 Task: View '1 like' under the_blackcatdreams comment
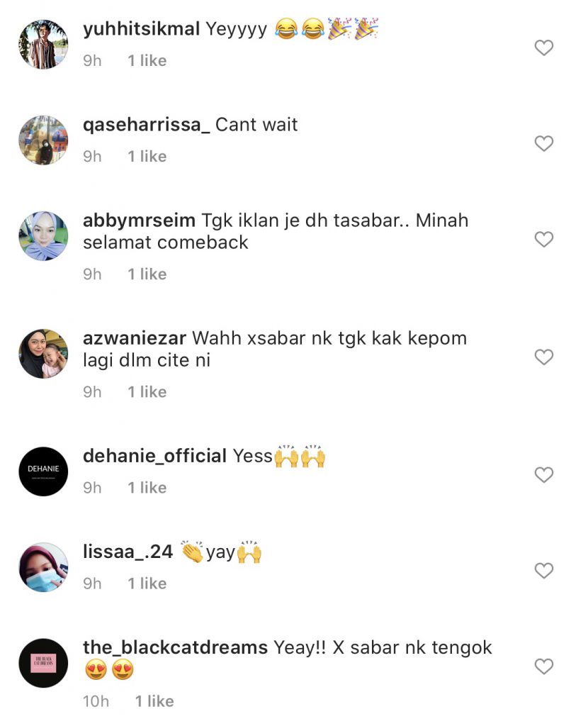tap(154, 701)
